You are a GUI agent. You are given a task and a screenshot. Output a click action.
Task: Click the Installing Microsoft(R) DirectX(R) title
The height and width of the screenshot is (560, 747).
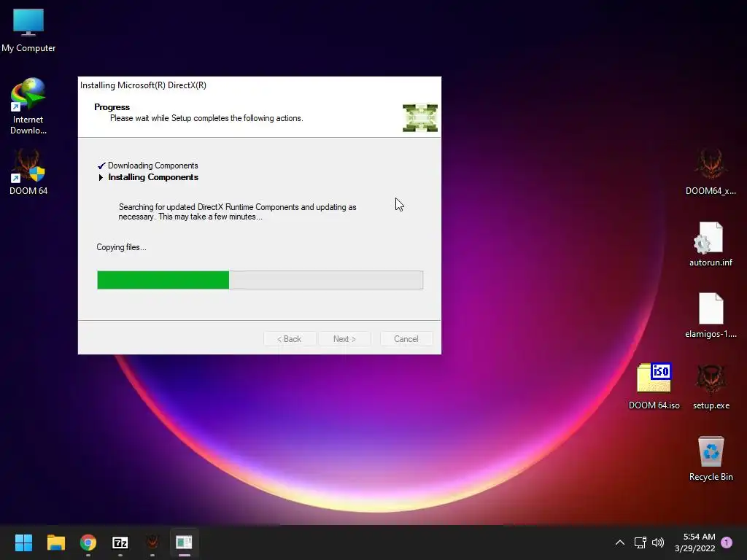click(x=143, y=85)
